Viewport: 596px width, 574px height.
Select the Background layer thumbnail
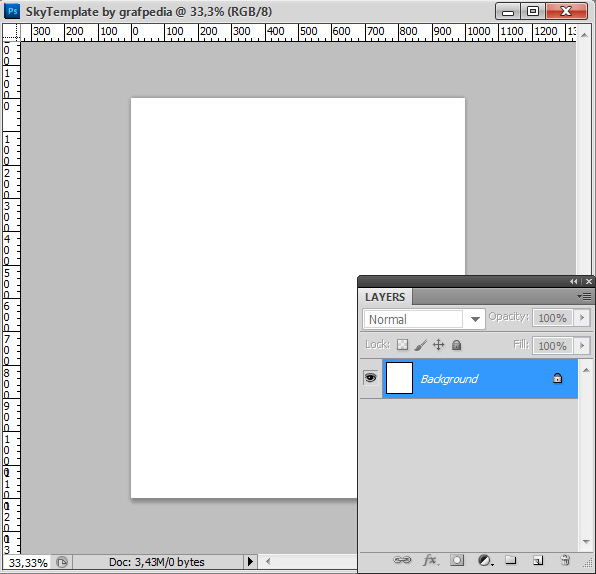399,378
